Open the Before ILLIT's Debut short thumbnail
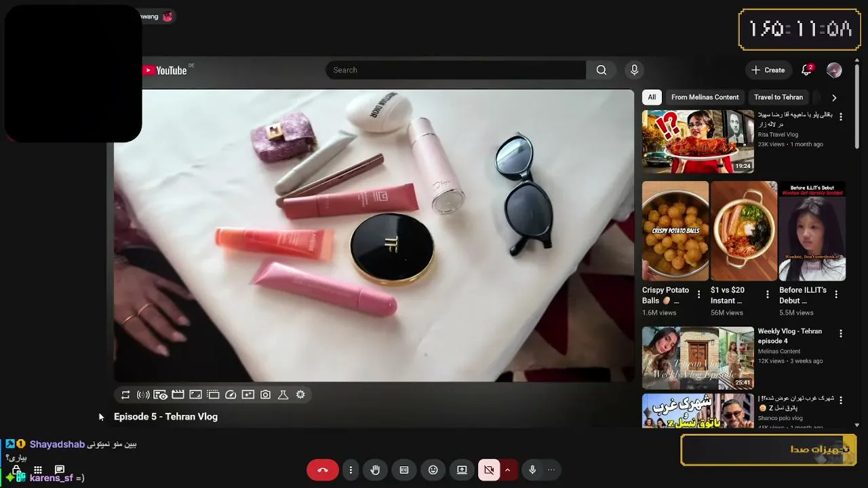Image resolution: width=868 pixels, height=488 pixels. click(812, 230)
